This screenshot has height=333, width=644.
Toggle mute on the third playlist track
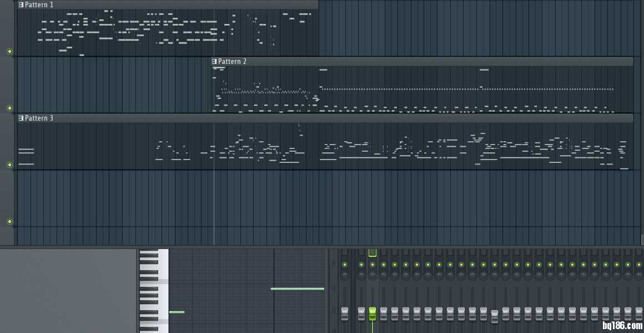[9, 165]
